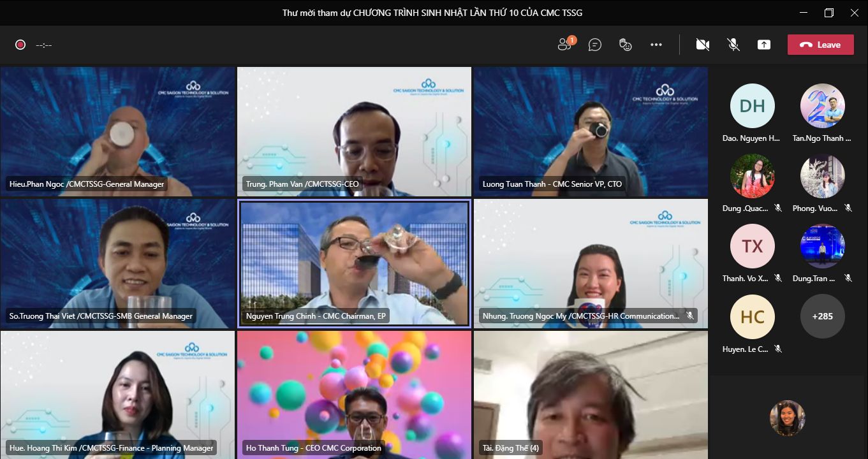The height and width of the screenshot is (459, 868).
Task: Select Ho Thanh Tung video tile
Action: (x=354, y=395)
